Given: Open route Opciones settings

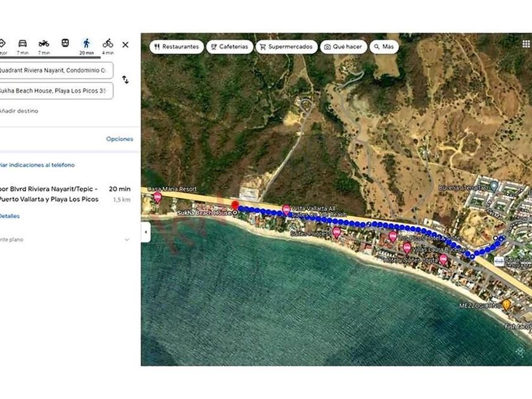Looking at the screenshot, I should tap(119, 139).
